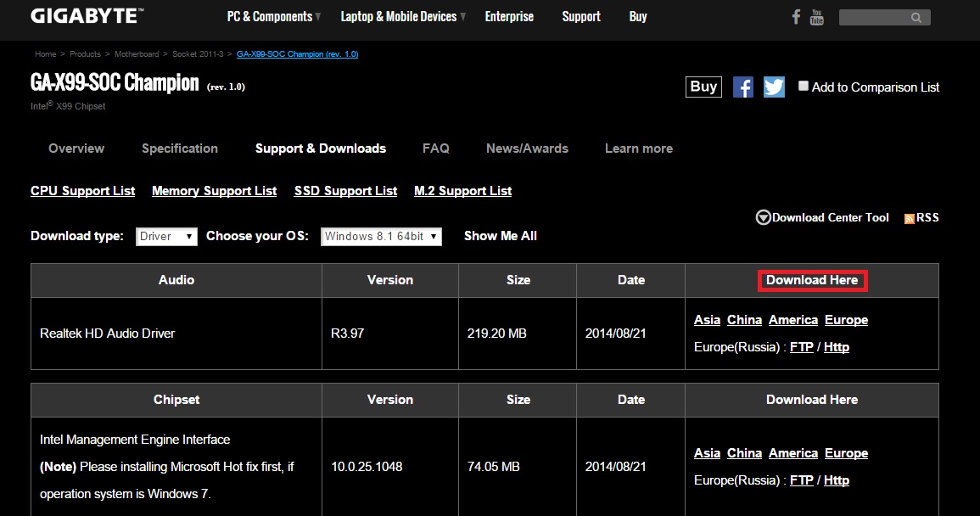Screen dimensions: 980x516
Task: Open Buy in the top navigation bar
Action: (638, 17)
